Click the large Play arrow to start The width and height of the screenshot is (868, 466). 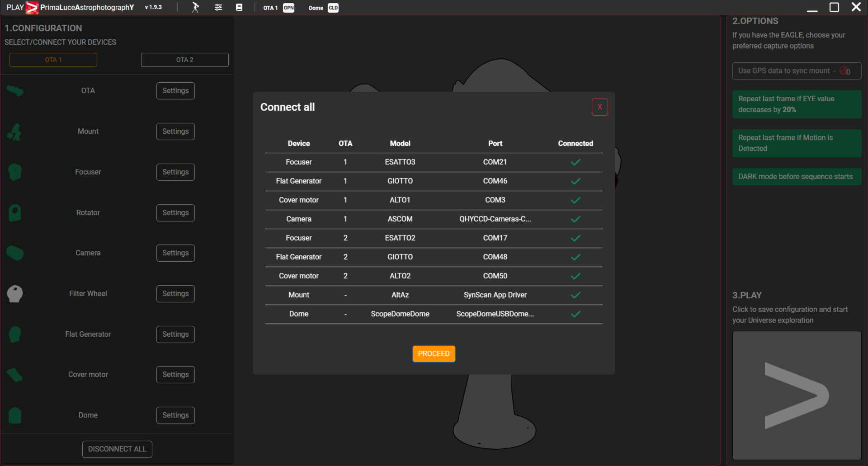click(797, 395)
